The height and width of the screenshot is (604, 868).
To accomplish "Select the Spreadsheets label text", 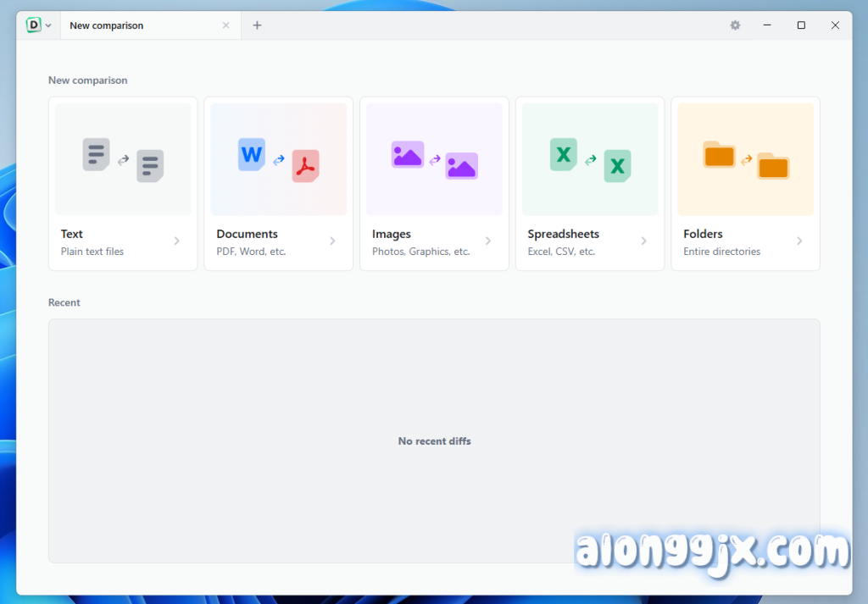I will tap(563, 234).
